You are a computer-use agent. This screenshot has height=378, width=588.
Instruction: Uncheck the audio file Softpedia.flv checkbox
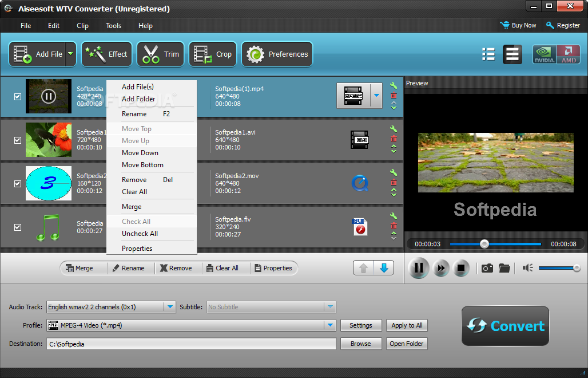18,227
